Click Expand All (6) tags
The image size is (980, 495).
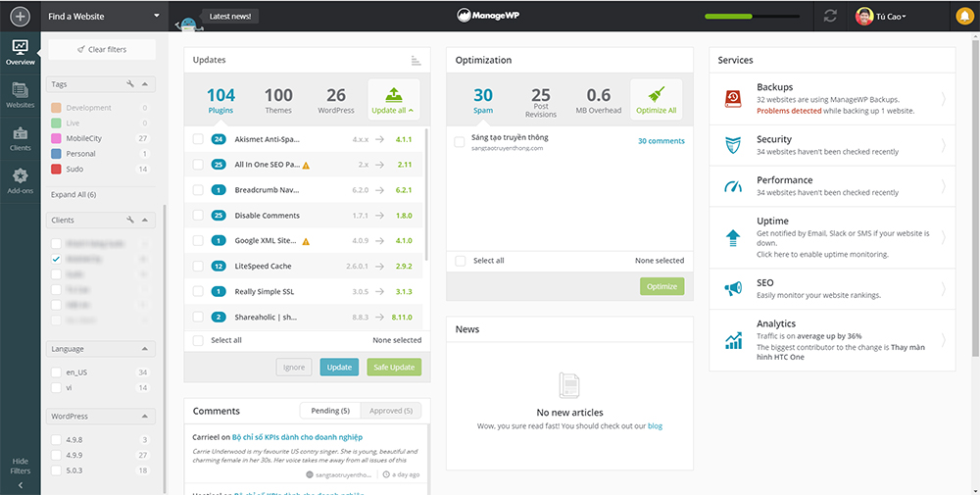(73, 194)
